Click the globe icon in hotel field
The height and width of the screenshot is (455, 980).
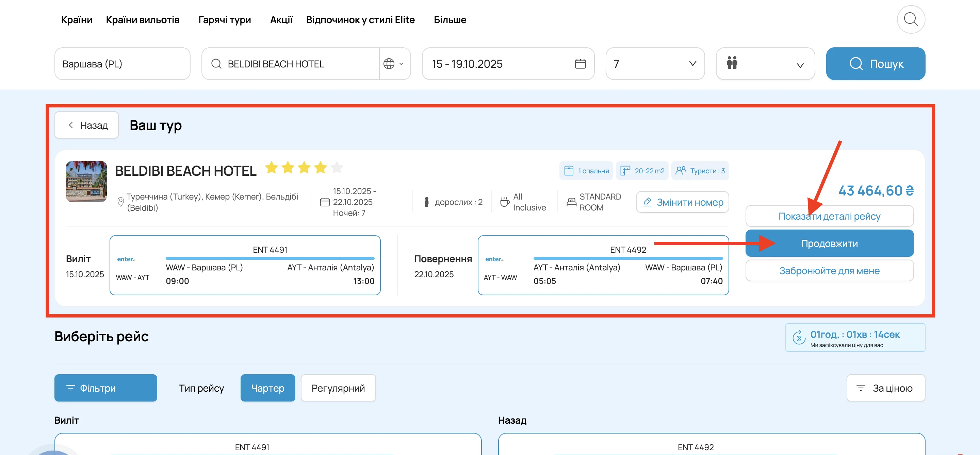pos(389,64)
